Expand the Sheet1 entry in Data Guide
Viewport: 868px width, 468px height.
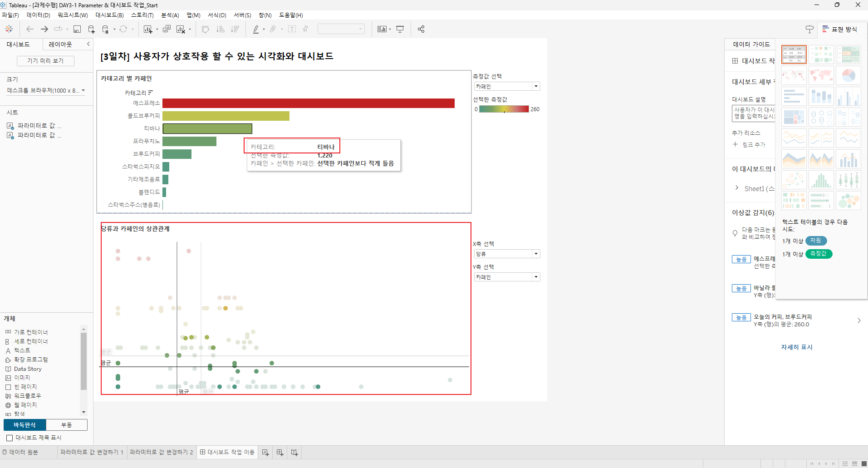(x=736, y=187)
